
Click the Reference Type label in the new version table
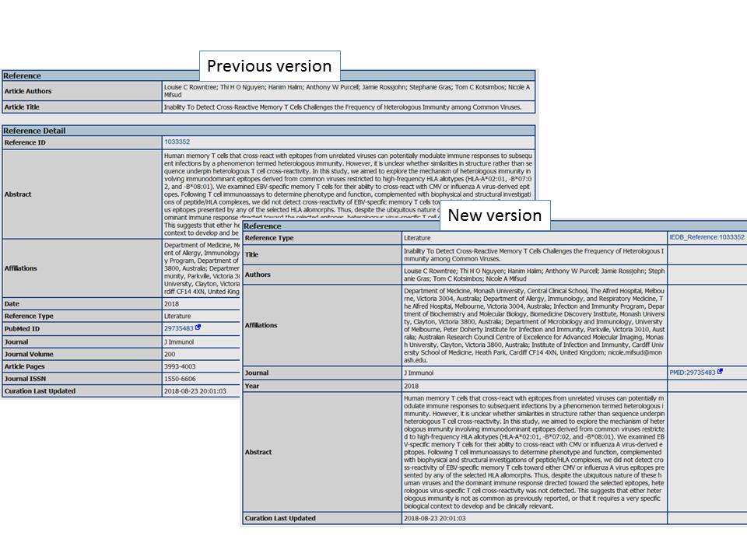[269, 238]
